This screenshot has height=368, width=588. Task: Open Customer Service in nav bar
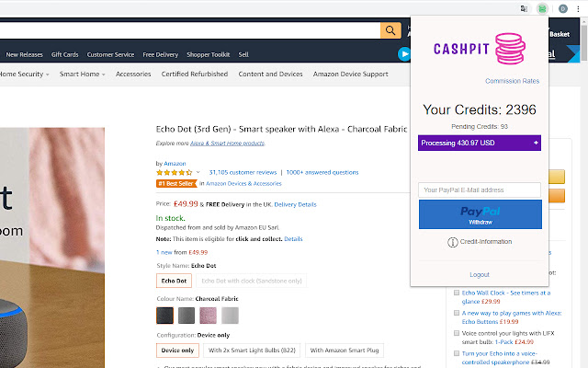pyautogui.click(x=110, y=55)
